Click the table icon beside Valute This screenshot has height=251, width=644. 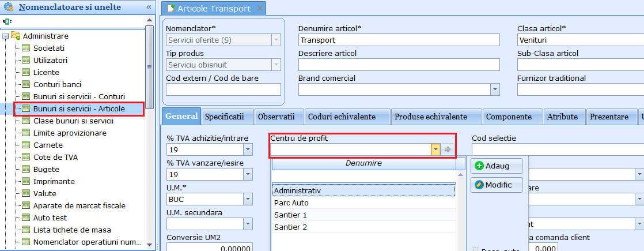25,193
